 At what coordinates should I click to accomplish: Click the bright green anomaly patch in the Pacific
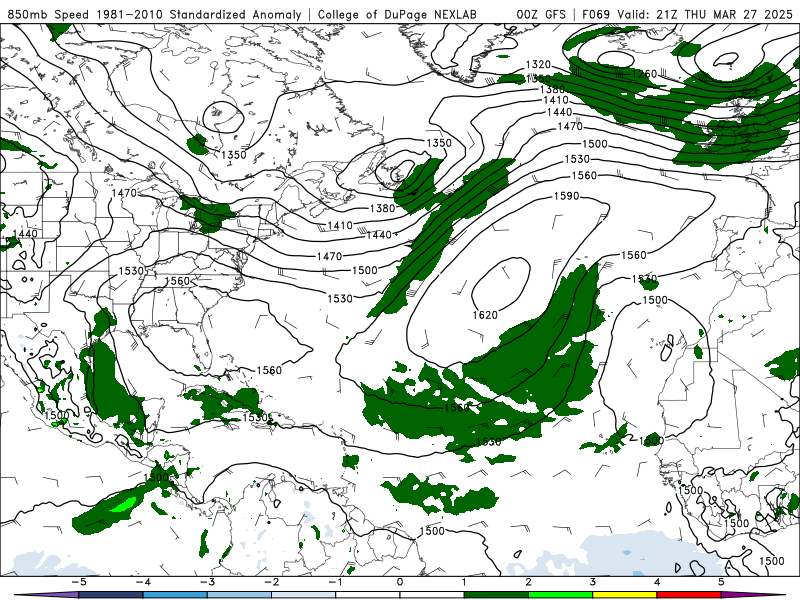tap(124, 505)
